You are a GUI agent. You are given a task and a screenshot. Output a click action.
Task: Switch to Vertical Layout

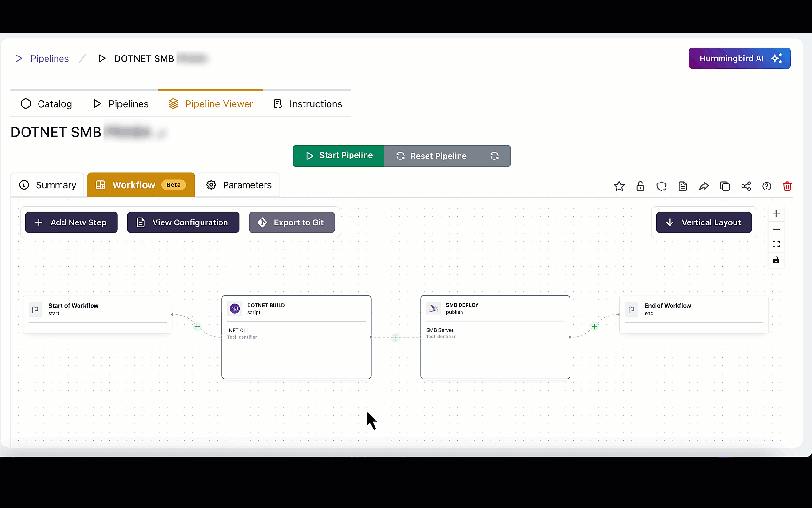703,222
